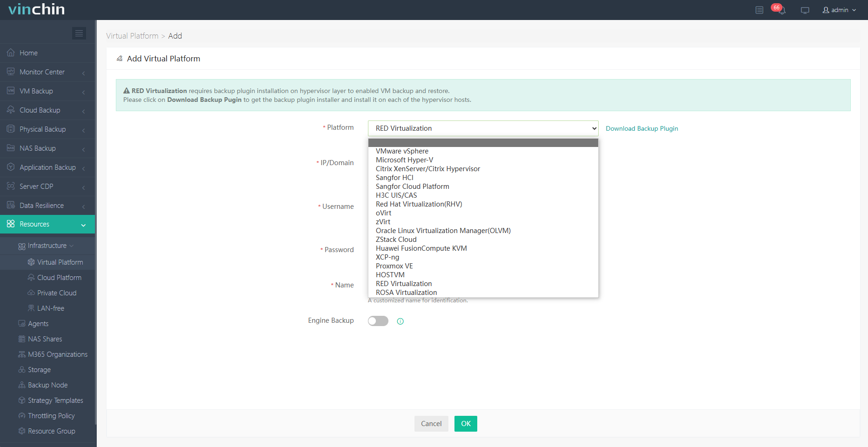The height and width of the screenshot is (447, 868).
Task: Select XCP-ng from platform list
Action: (483, 257)
